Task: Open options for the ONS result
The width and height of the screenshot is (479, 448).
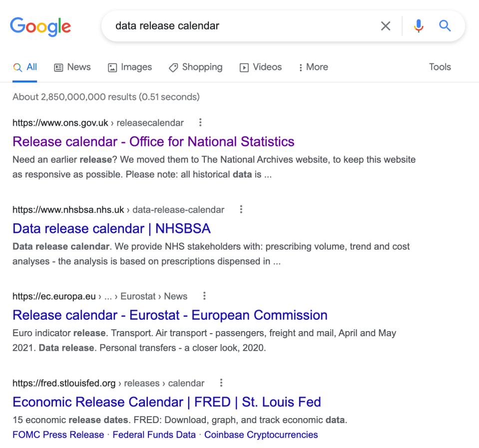Action: click(200, 122)
